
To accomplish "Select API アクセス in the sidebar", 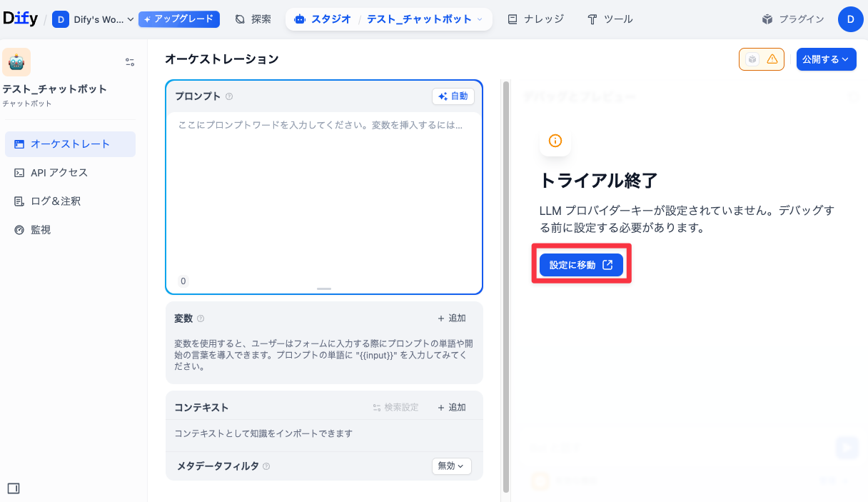I will point(59,173).
